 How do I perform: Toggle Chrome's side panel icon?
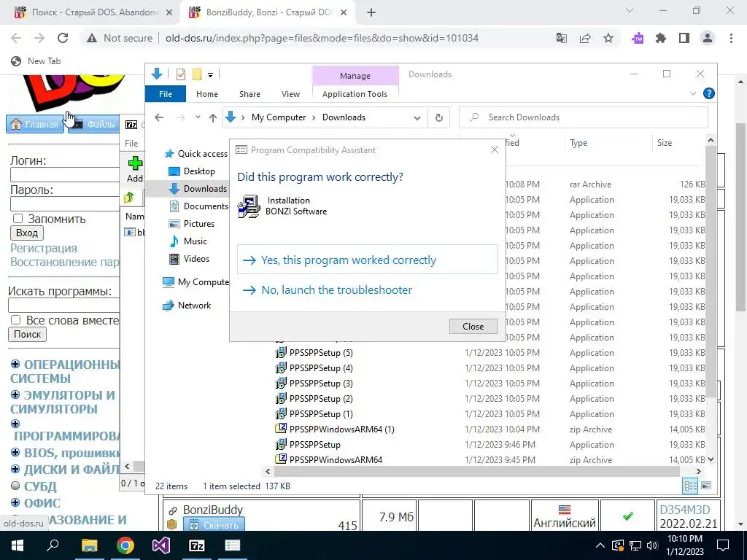coord(684,38)
